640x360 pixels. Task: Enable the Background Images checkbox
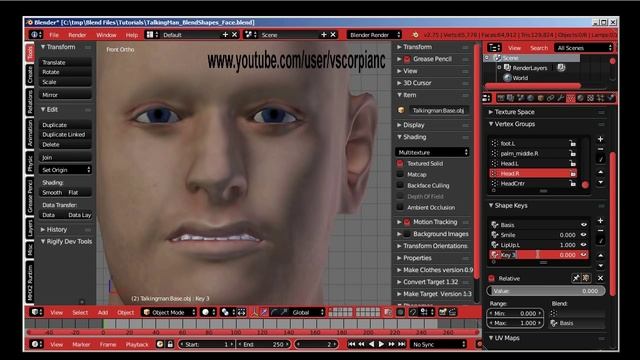coord(407,234)
